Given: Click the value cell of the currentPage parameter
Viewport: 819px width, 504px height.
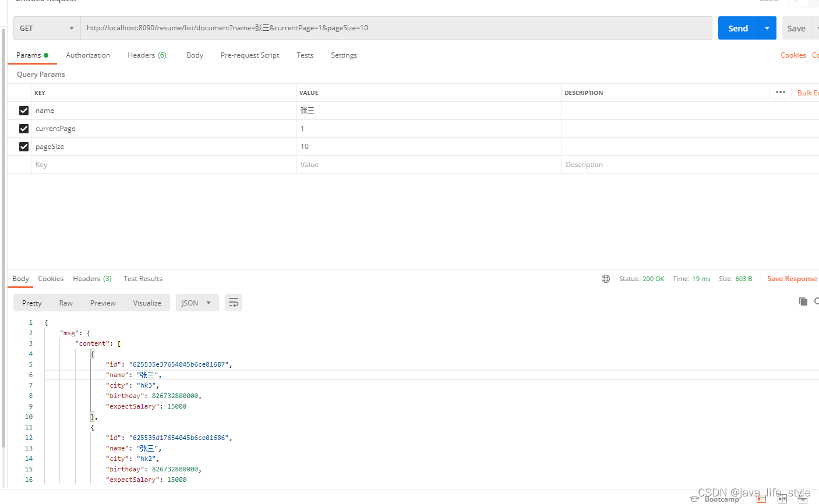Looking at the screenshot, I should click(428, 129).
